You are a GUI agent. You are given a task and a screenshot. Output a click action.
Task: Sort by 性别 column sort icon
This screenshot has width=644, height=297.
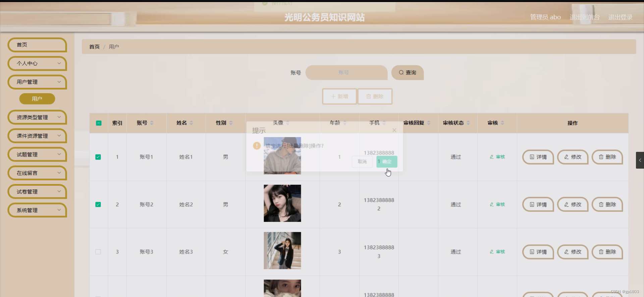[231, 123]
